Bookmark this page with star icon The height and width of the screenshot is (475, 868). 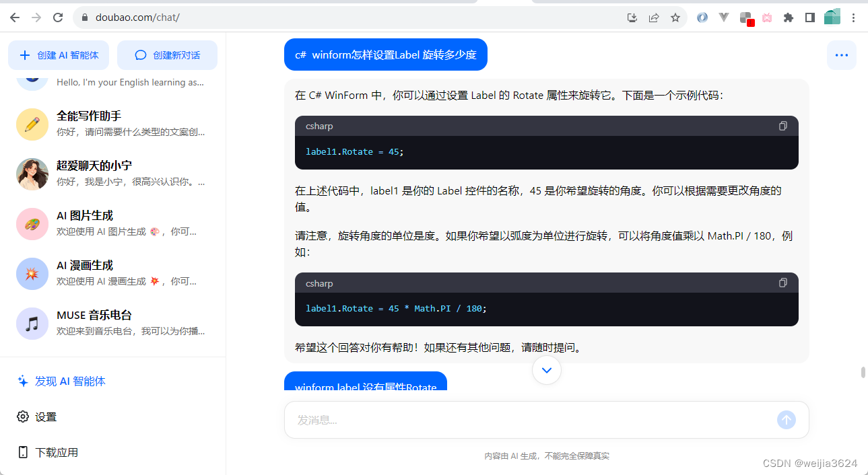coord(675,18)
